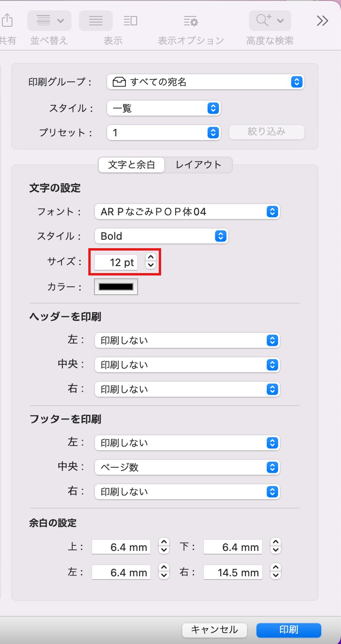The width and height of the screenshot is (341, 644).
Task: Open the プリセット preset dropdown
Action: point(163,133)
